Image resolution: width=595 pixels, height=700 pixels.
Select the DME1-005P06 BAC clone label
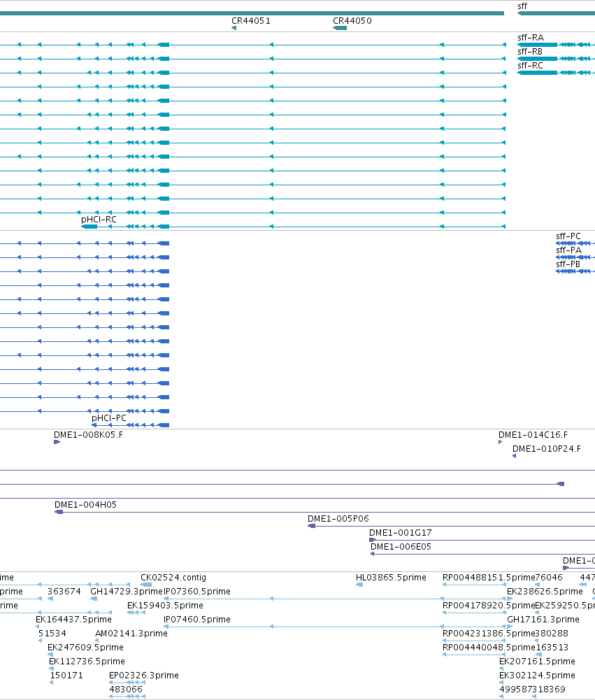point(338,519)
